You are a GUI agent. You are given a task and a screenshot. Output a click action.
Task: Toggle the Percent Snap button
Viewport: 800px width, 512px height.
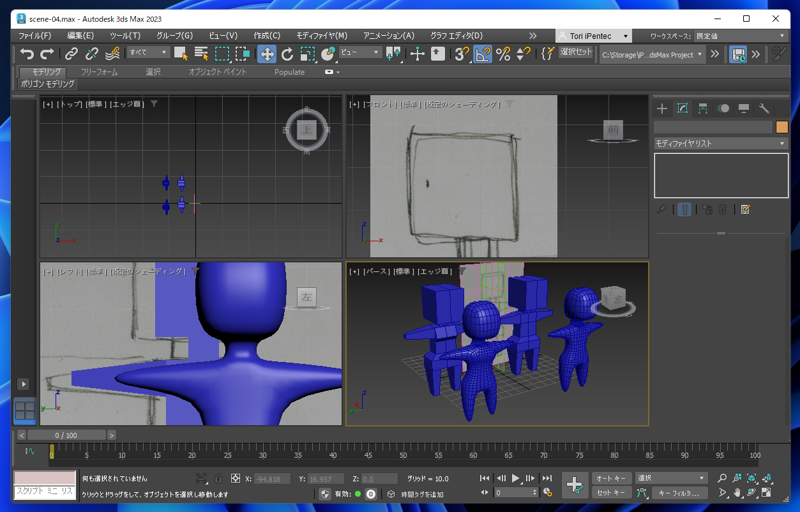[503, 54]
